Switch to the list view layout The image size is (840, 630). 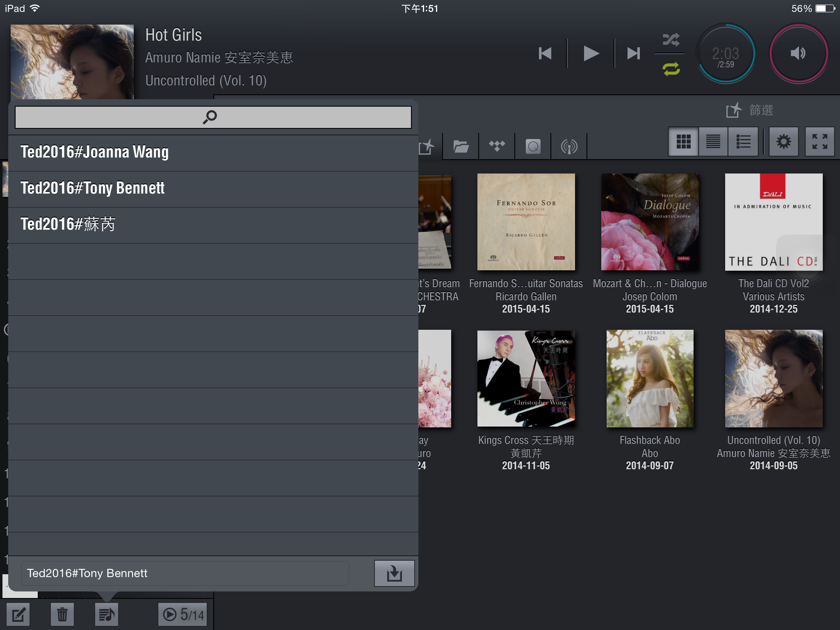pos(713,142)
